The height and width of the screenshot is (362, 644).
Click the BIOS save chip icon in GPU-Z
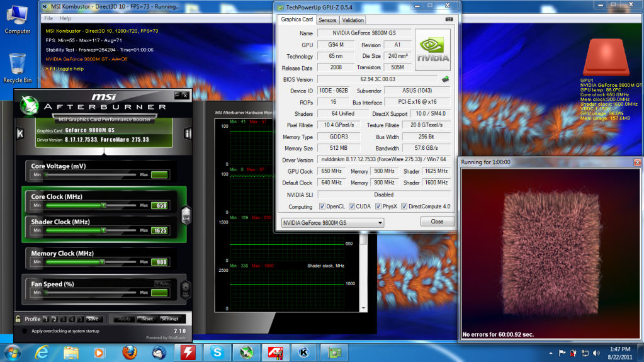pos(445,79)
